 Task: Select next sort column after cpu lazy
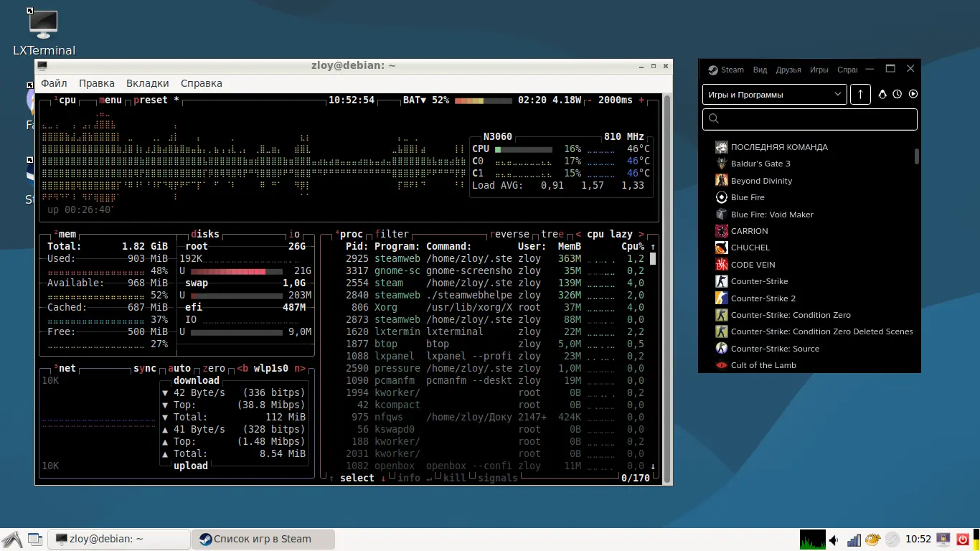point(641,234)
